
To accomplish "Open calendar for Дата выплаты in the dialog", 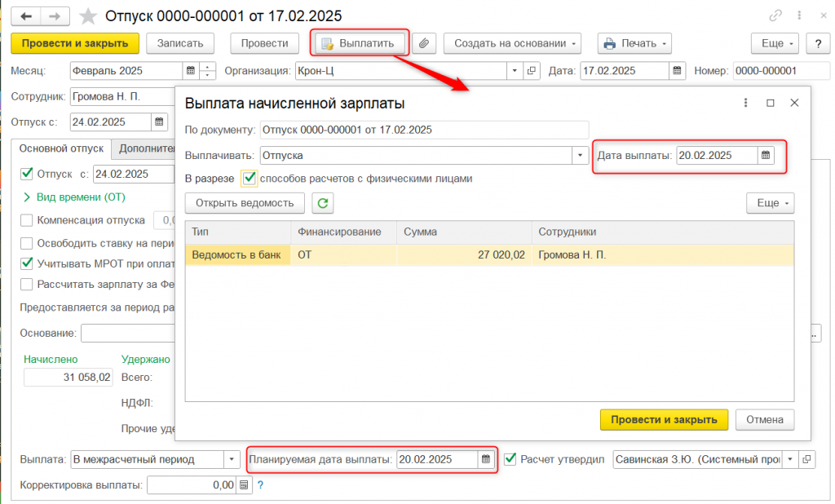I will pos(765,155).
